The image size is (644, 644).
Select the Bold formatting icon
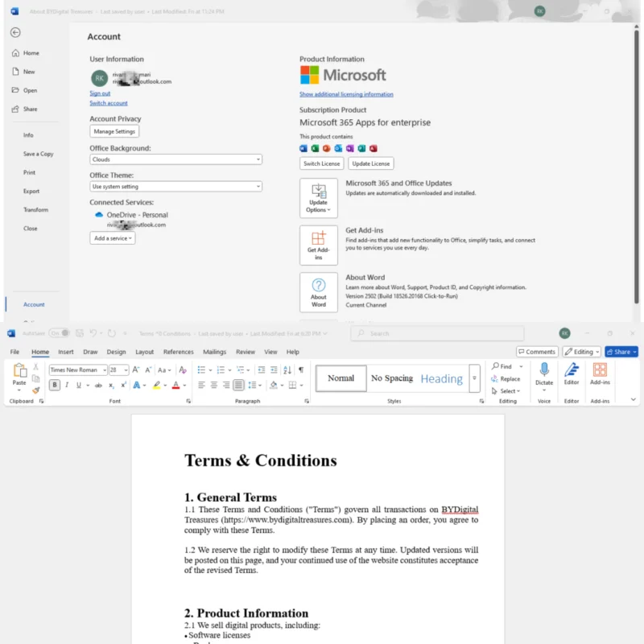pos(54,384)
